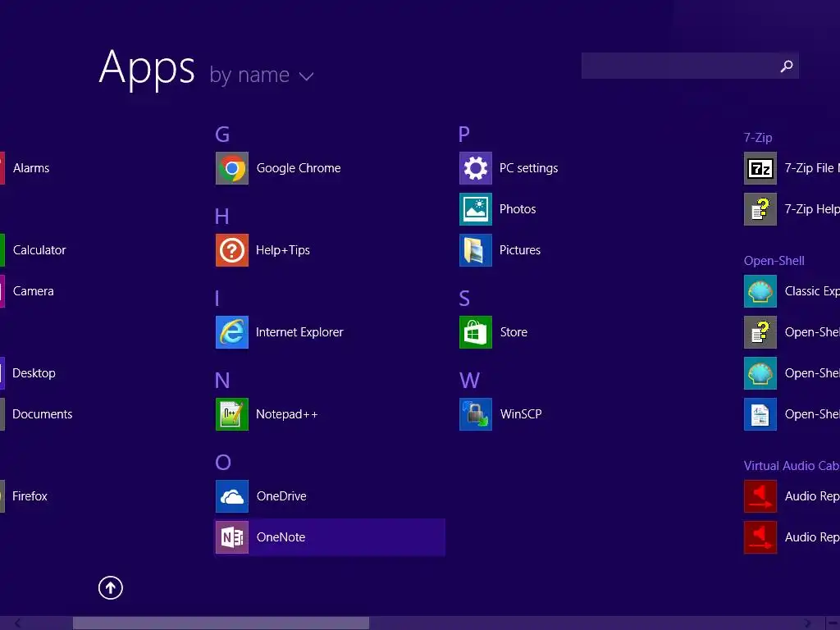Click the 'Store' label text
840x630 pixels.
pos(514,332)
